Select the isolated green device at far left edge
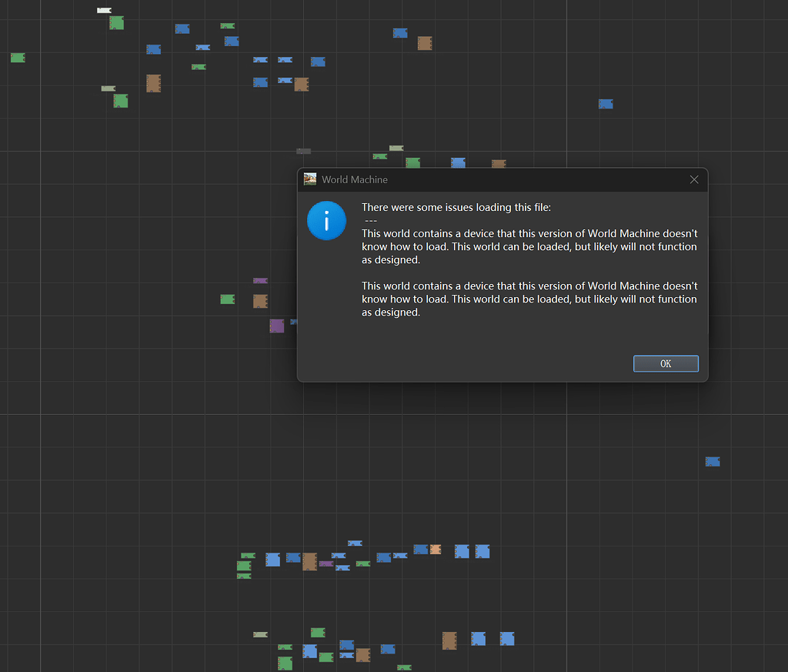788x672 pixels. pyautogui.click(x=18, y=58)
